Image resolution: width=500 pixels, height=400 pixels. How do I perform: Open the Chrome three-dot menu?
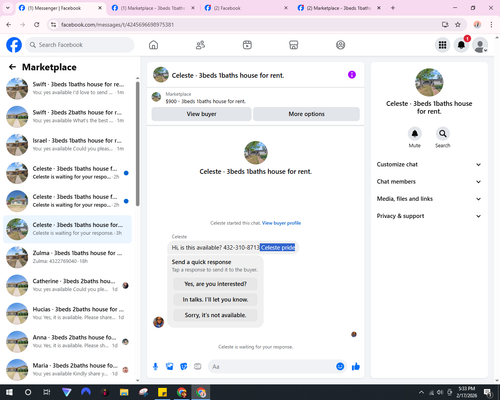coord(491,24)
